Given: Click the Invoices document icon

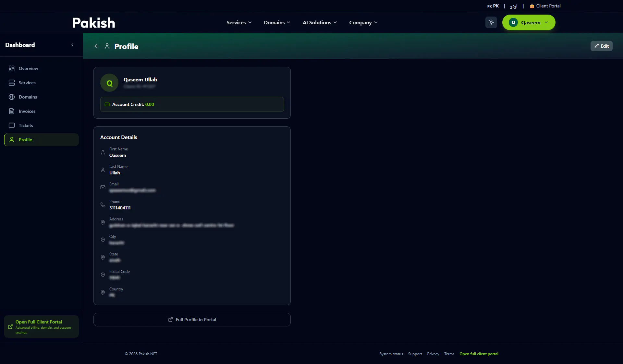Looking at the screenshot, I should click(x=12, y=111).
